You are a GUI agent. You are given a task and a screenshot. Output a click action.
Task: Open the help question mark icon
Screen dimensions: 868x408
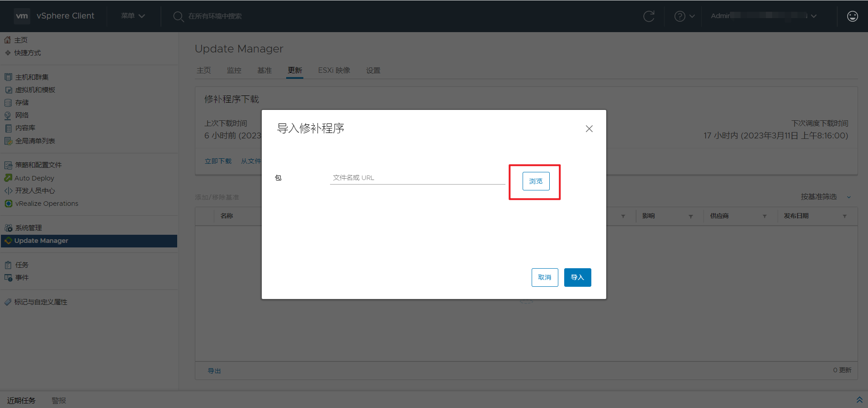(679, 16)
